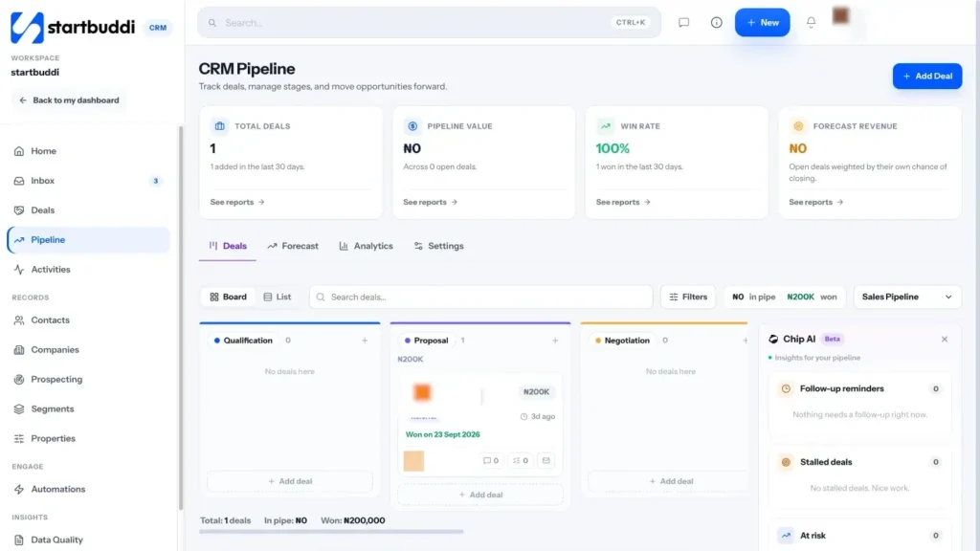Click Add deal in Negotiation column
This screenshot has width=980, height=551.
coord(669,482)
